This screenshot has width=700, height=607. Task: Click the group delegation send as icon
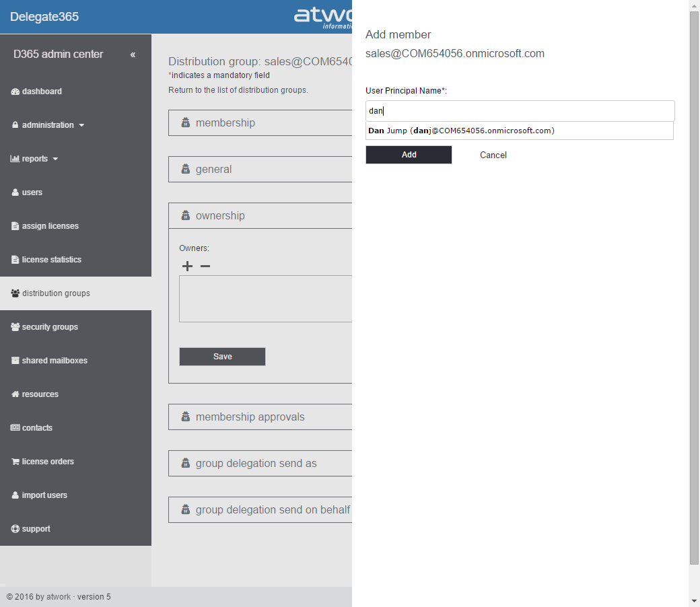pos(186,463)
